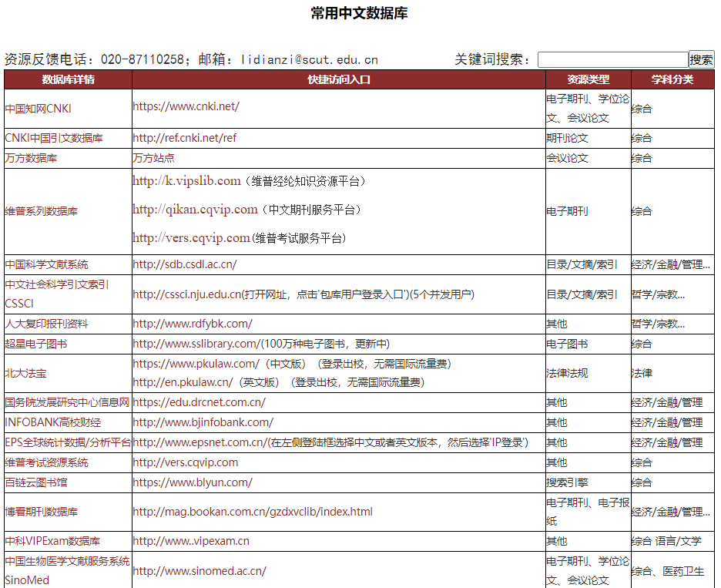Open the 中国生物医学文献服务系统 SinoMed details link
721x588 pixels.
point(68,571)
